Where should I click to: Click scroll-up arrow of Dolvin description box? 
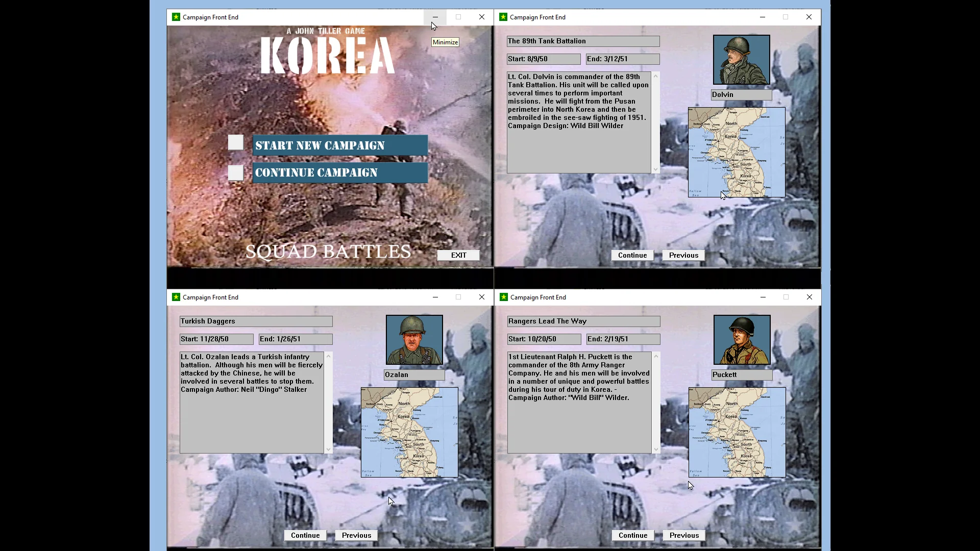[x=656, y=76]
